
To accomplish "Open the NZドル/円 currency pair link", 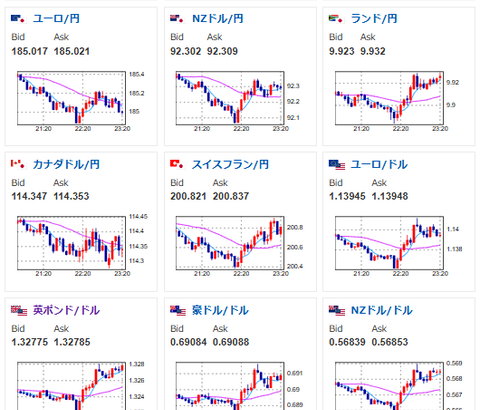I will [x=218, y=18].
